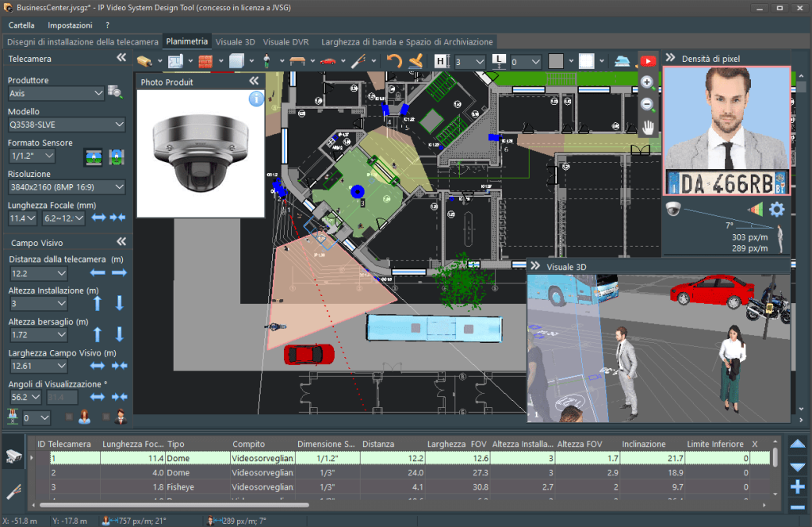
Task: Click the zoom in magnifier button
Action: tap(647, 82)
